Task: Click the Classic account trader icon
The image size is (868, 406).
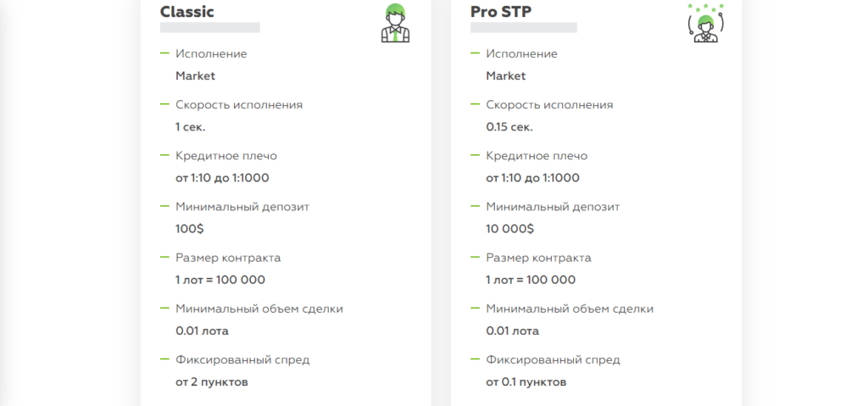Action: [395, 23]
